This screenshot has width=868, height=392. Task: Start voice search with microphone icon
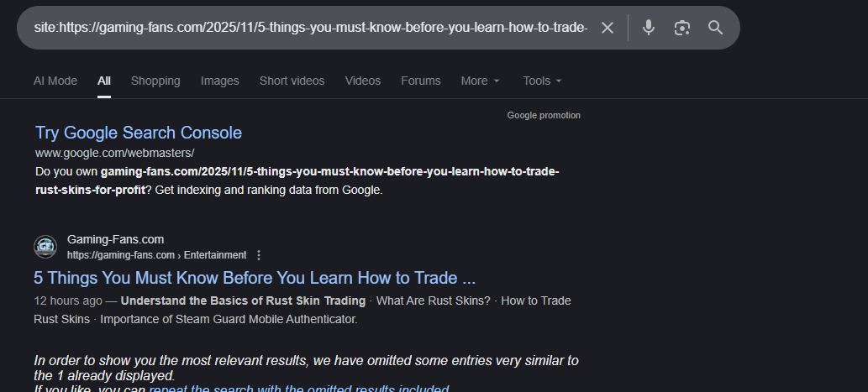point(648,28)
